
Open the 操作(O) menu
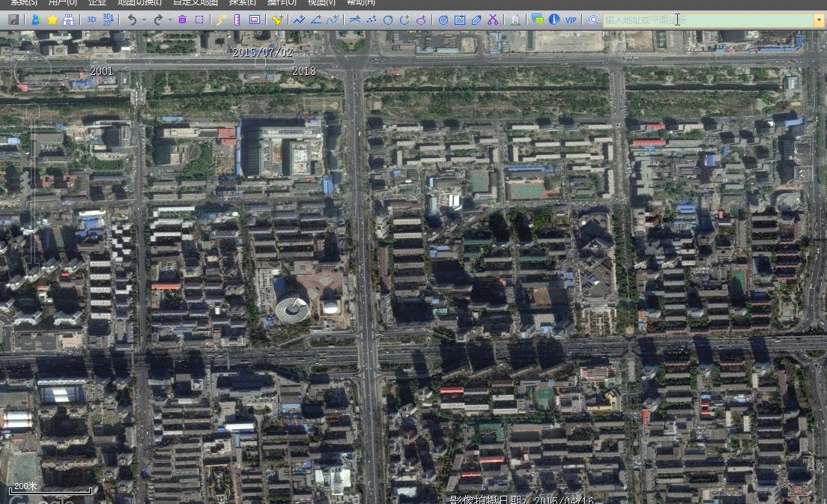pyautogui.click(x=282, y=3)
